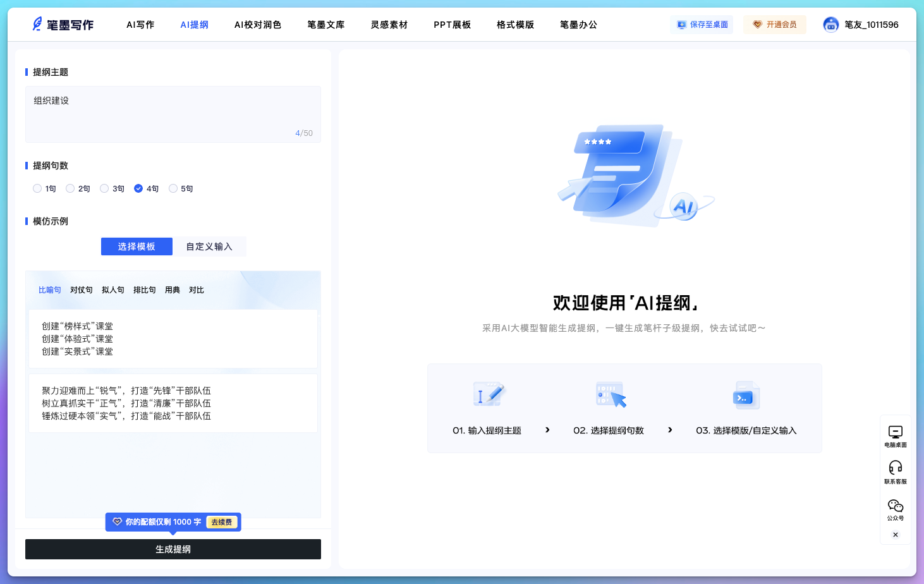This screenshot has width=924, height=584.
Task: Click the 联系客服 headset icon
Action: pos(895,468)
